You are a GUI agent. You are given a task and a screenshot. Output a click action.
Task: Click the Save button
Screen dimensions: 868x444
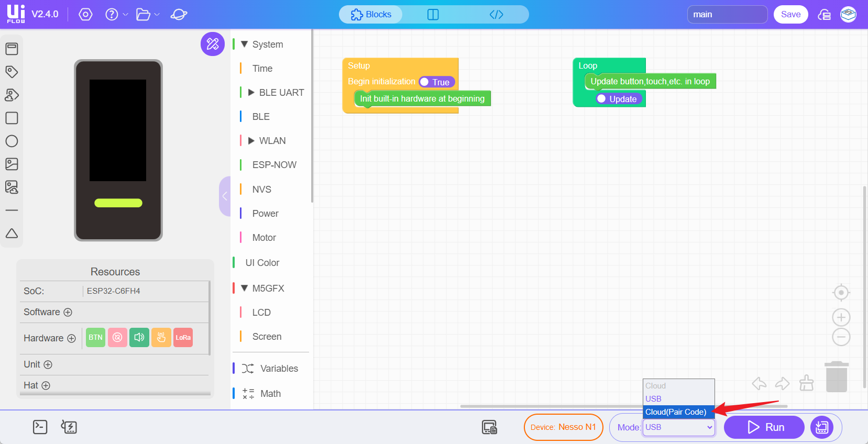[x=790, y=15]
